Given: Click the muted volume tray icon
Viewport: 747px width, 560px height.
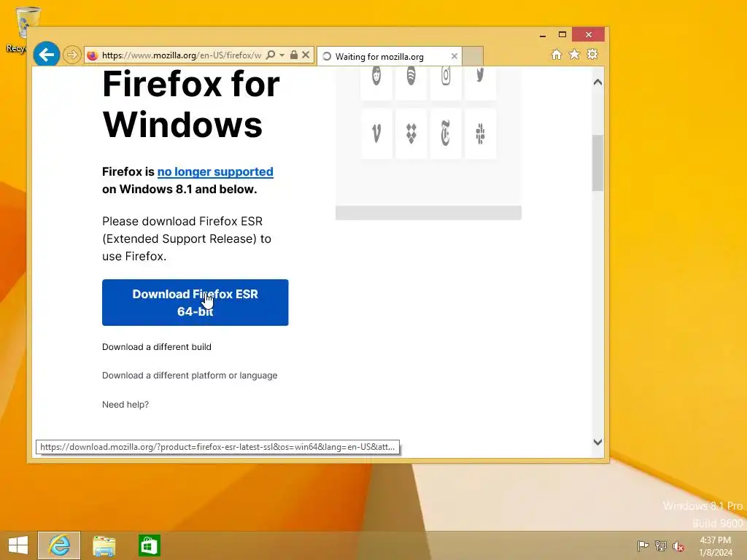Looking at the screenshot, I should click(x=678, y=546).
